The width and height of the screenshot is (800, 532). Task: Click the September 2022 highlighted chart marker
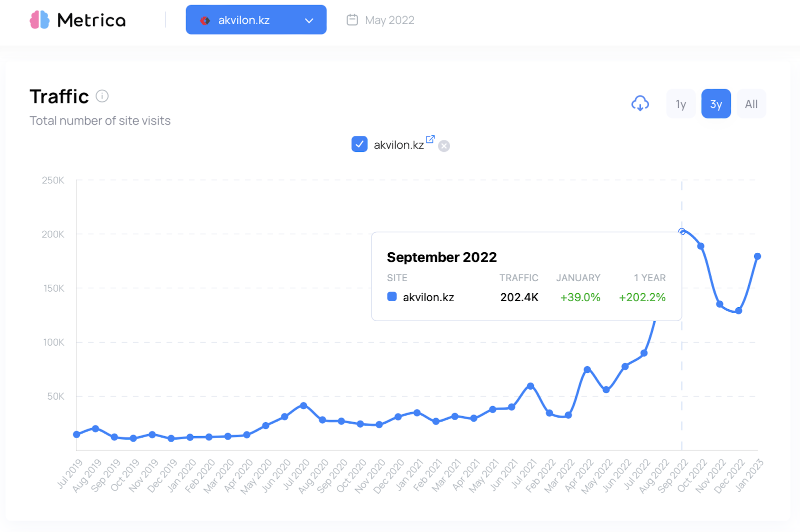pos(682,231)
